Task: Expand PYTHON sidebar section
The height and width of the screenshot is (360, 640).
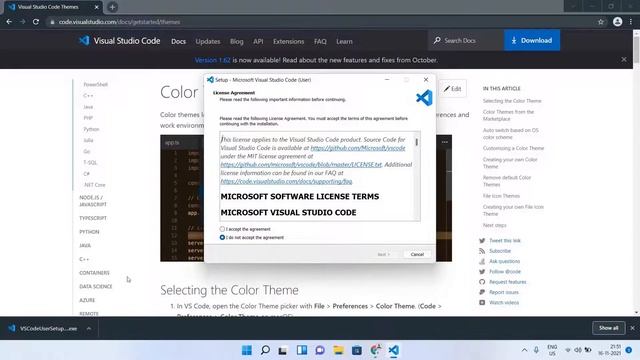Action: (x=89, y=232)
